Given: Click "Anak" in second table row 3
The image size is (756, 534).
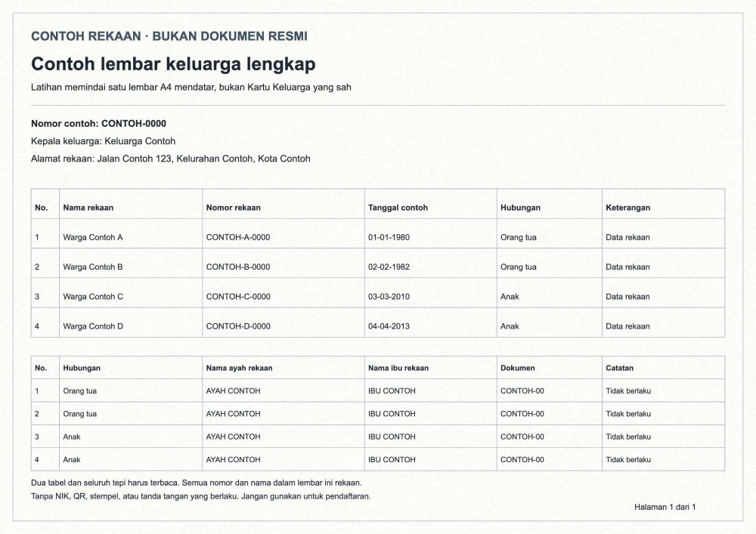Looking at the screenshot, I should (x=72, y=437).
